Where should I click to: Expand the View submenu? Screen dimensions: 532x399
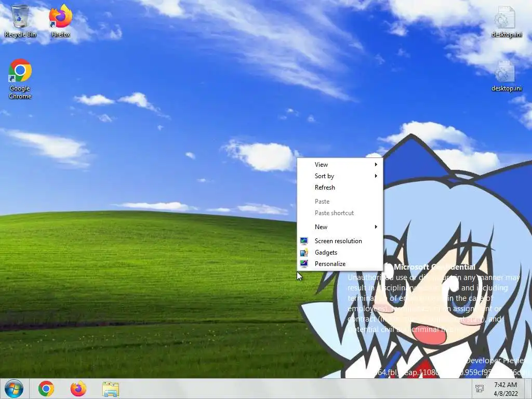tap(340, 165)
